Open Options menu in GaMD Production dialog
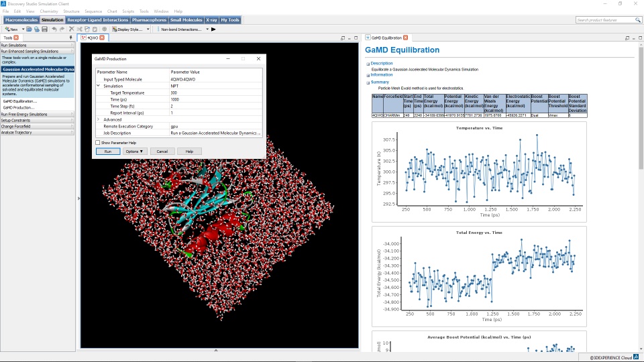Screen dimensions: 644x362 pos(135,152)
